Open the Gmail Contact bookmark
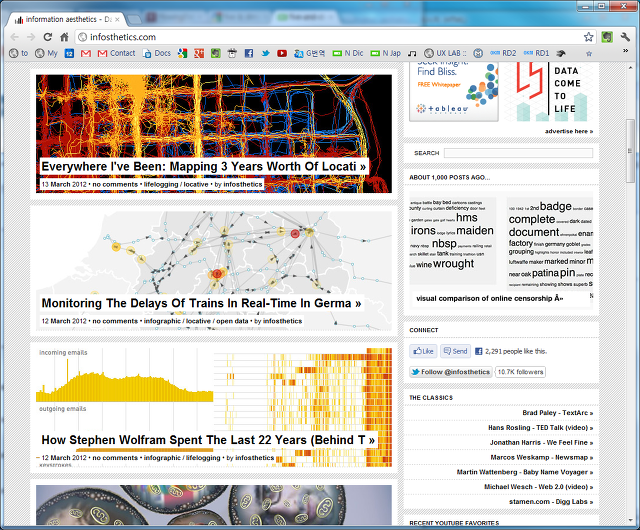Screen dimensions: 640x530 coord(117,53)
